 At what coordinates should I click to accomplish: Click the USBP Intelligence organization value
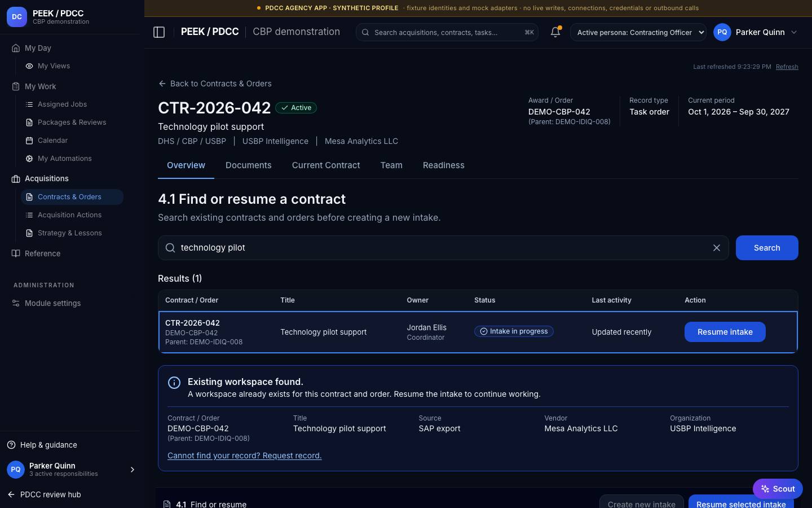pos(703,428)
